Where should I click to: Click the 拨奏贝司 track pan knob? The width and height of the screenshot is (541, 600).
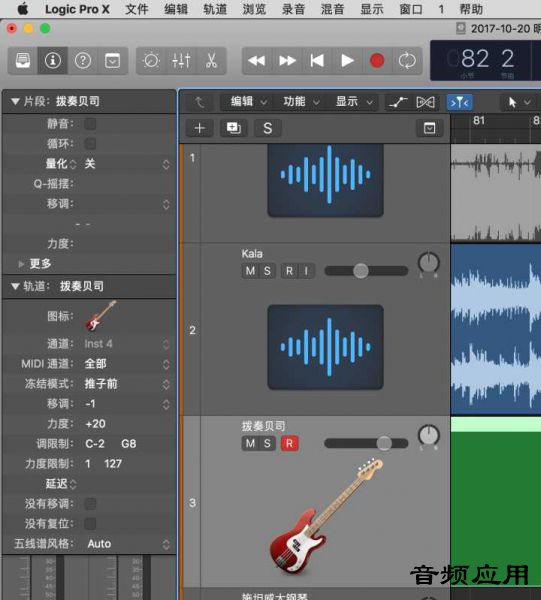[x=429, y=436]
